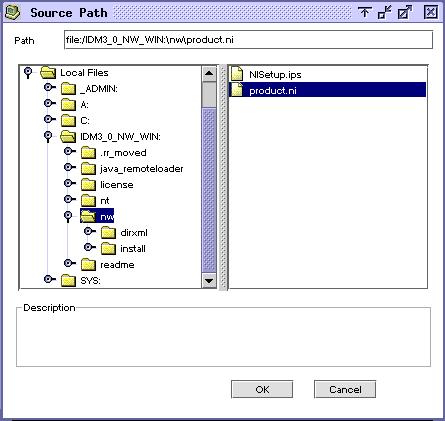The image size is (445, 421).
Task: Expand the install folder node
Action: 90,247
